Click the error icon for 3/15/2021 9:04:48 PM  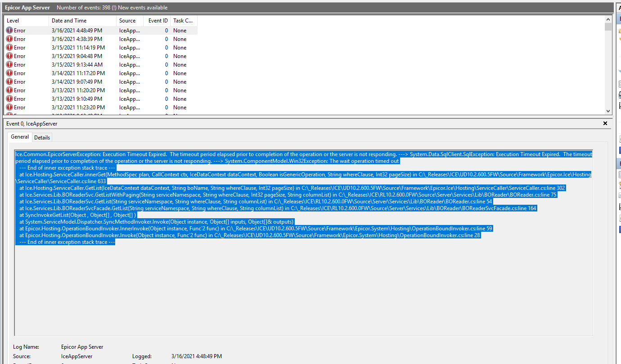[x=9, y=56]
